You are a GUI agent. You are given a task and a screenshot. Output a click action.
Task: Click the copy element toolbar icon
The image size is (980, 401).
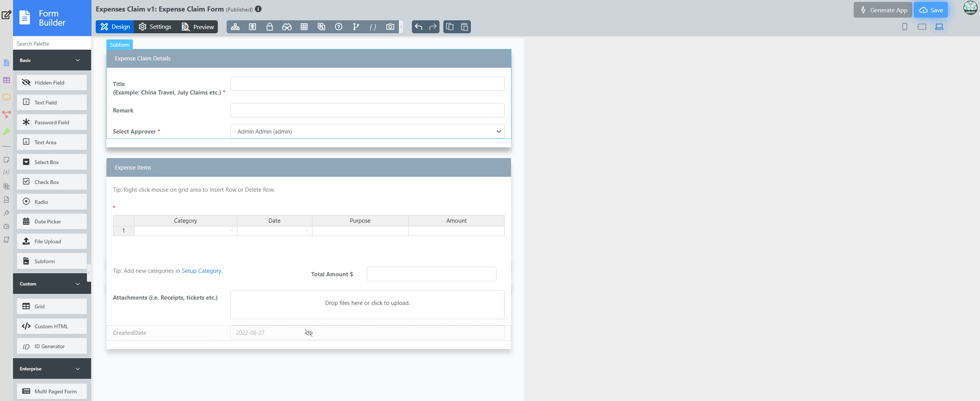[450, 27]
